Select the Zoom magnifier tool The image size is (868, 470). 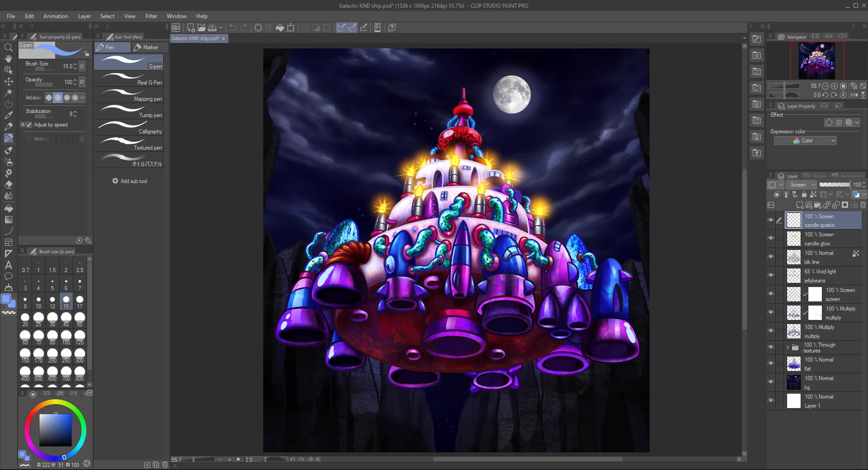[8, 47]
